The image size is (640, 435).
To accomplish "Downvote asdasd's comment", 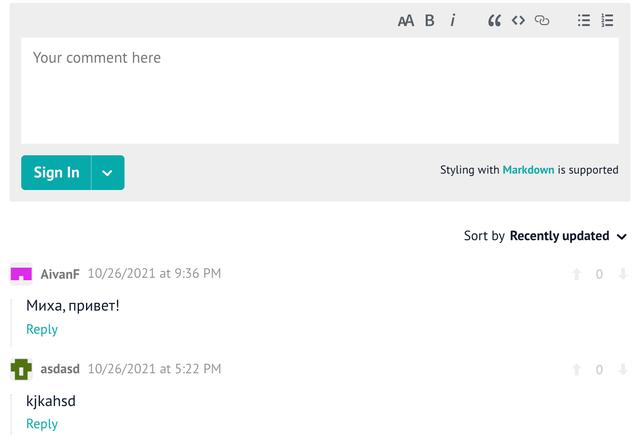I will 622,370.
